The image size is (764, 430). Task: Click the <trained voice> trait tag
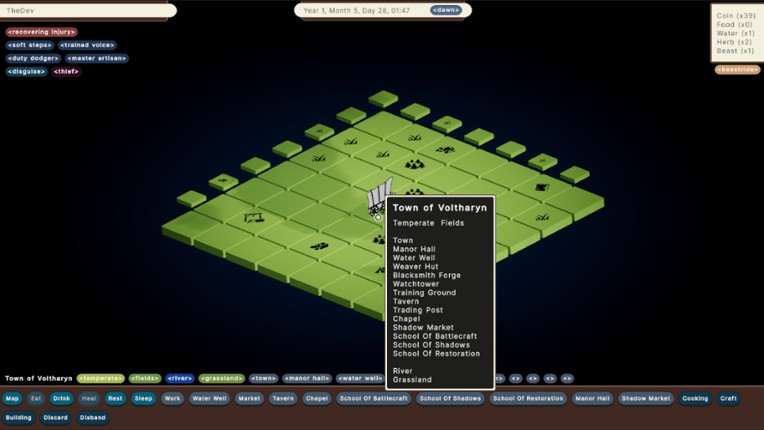coord(87,45)
